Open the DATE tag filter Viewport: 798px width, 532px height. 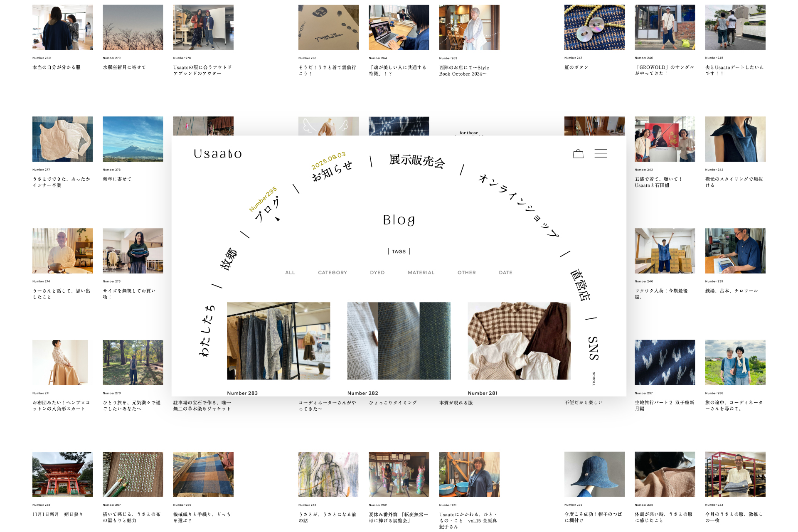pyautogui.click(x=505, y=273)
